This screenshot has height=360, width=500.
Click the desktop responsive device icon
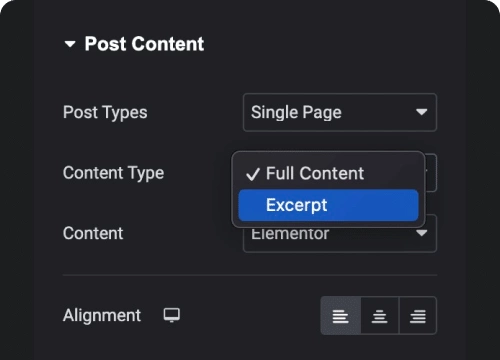tap(172, 315)
